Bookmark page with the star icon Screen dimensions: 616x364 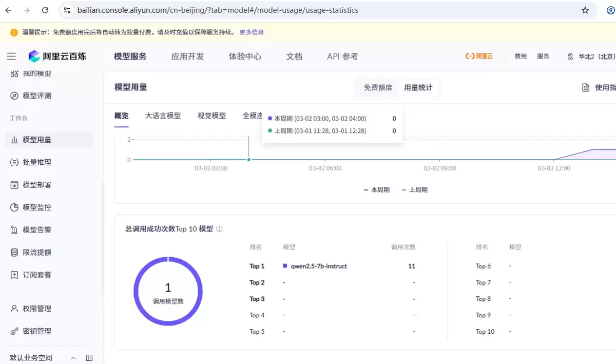pos(585,10)
